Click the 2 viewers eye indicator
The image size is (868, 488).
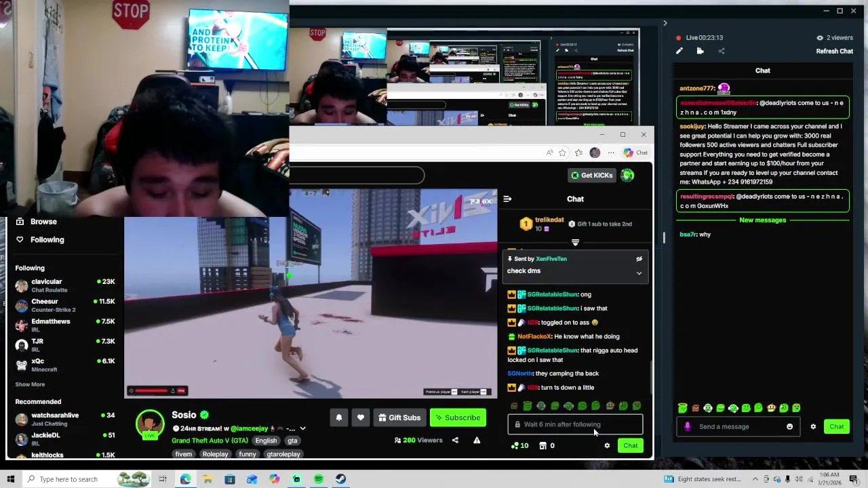[x=834, y=38]
